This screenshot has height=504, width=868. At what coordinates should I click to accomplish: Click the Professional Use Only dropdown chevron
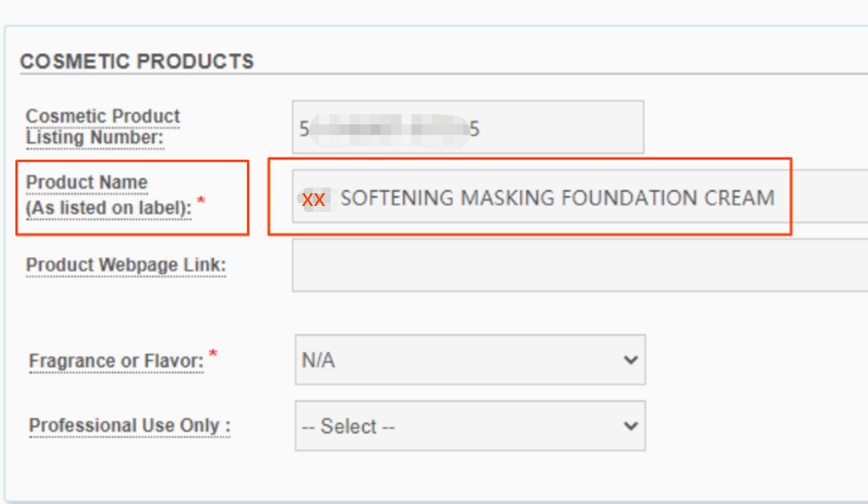point(630,426)
